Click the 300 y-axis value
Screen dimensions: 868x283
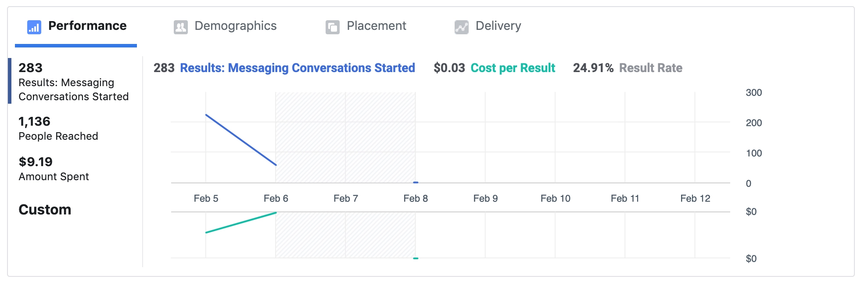[x=754, y=93]
